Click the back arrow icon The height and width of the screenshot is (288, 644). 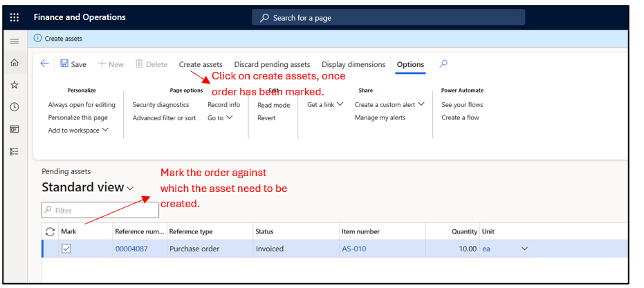[44, 64]
